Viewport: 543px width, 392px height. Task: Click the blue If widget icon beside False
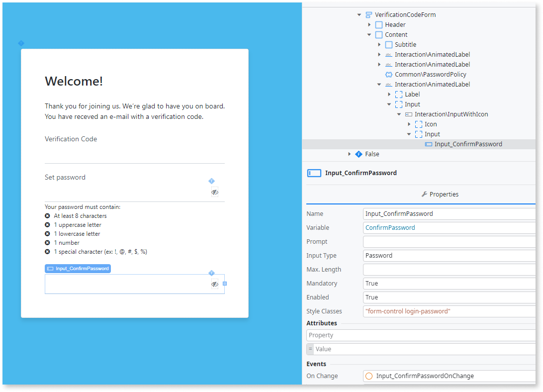tap(359, 154)
